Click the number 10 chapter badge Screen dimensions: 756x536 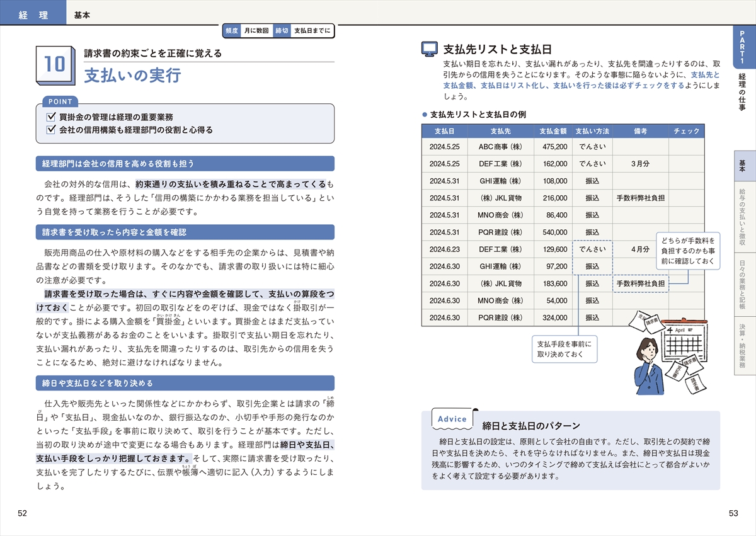click(x=56, y=65)
